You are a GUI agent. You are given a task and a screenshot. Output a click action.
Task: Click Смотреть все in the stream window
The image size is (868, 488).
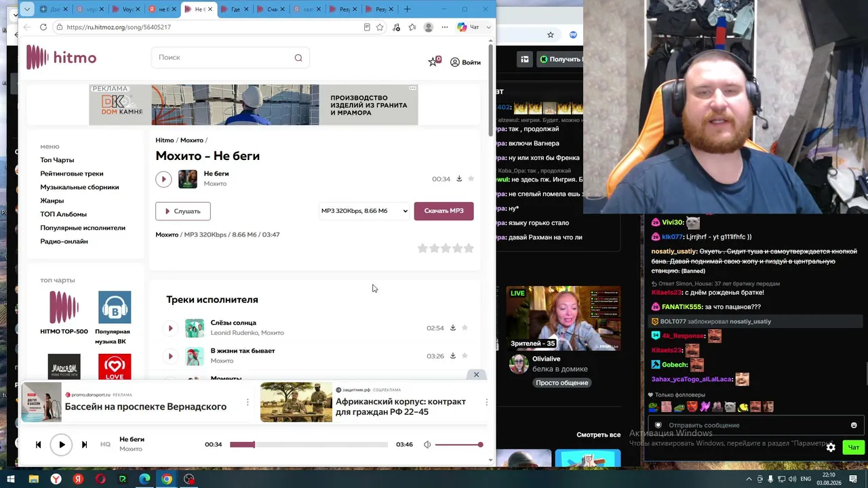599,434
